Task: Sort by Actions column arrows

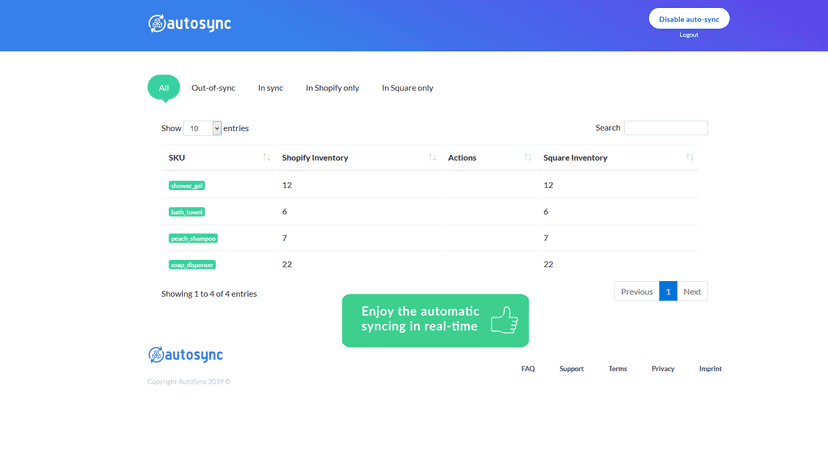Action: [x=527, y=157]
